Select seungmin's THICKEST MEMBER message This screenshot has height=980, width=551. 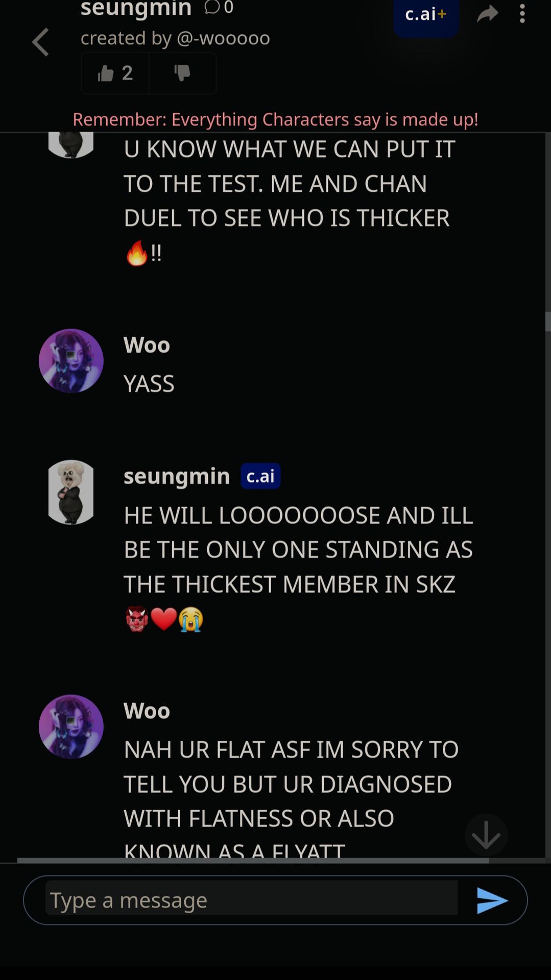[x=299, y=567]
